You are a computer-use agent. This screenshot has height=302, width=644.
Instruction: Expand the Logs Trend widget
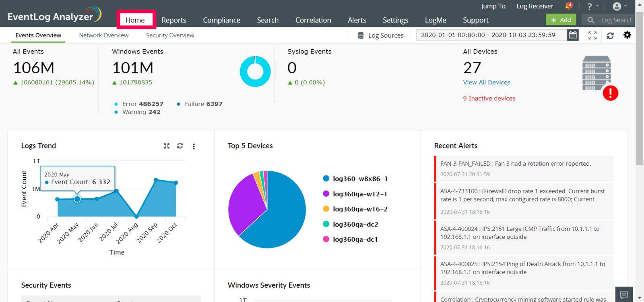coord(167,146)
